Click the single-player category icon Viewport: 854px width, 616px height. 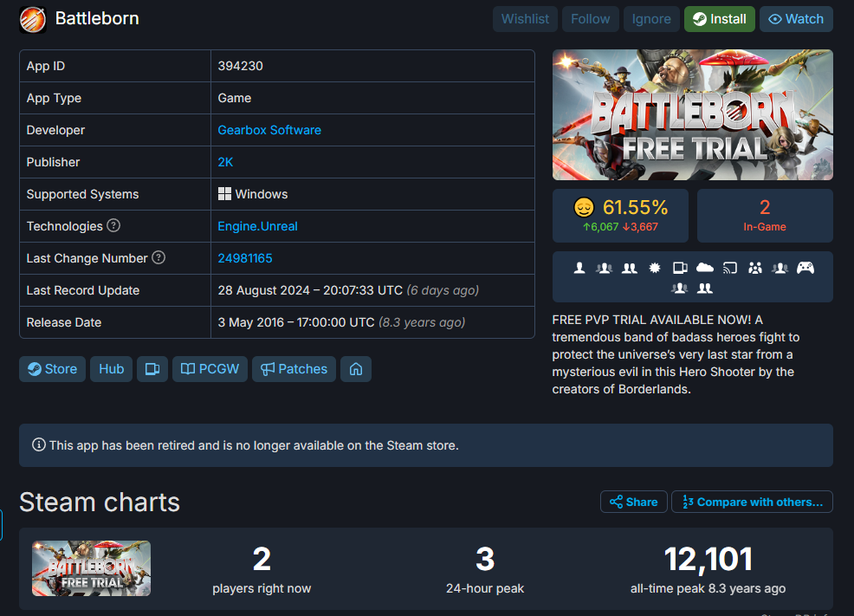[579, 268]
